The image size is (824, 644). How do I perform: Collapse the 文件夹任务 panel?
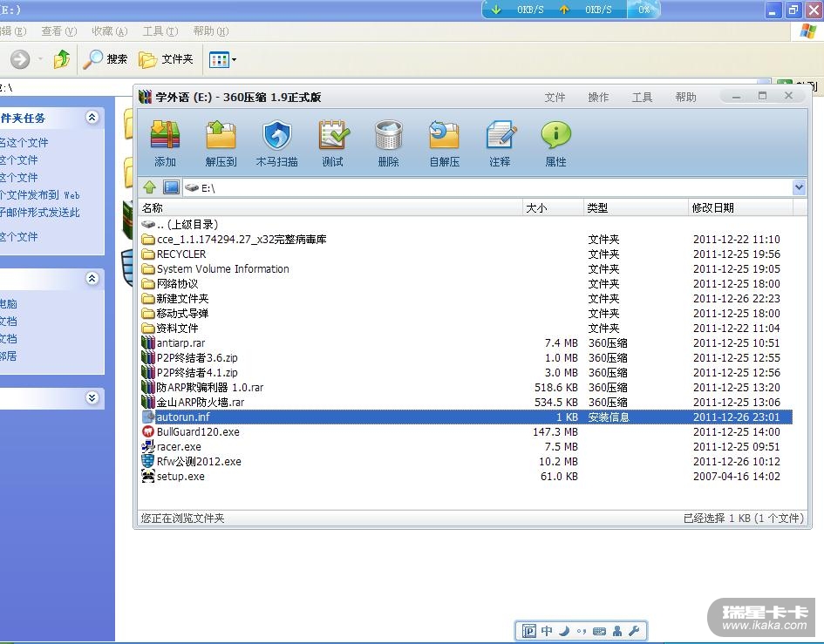[92, 117]
